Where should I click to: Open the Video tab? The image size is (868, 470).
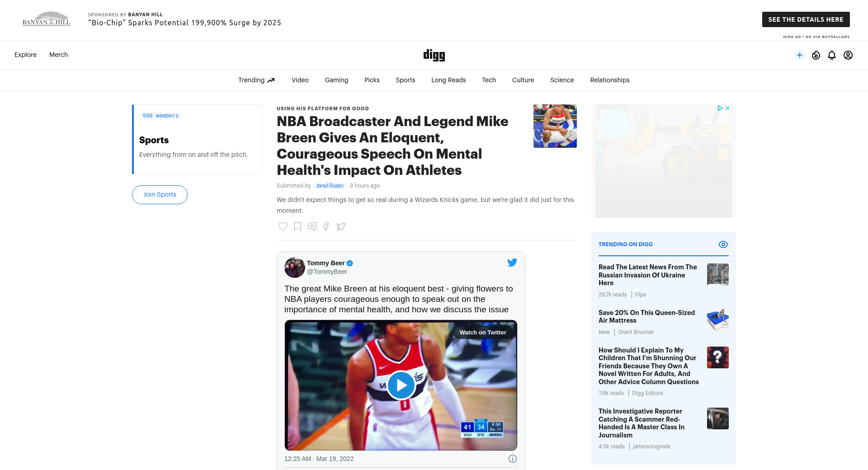(x=300, y=80)
